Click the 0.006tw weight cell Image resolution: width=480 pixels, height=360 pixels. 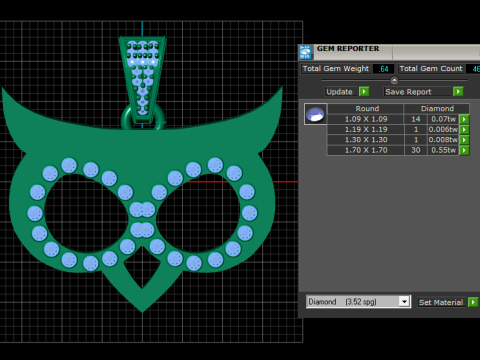(x=443, y=129)
